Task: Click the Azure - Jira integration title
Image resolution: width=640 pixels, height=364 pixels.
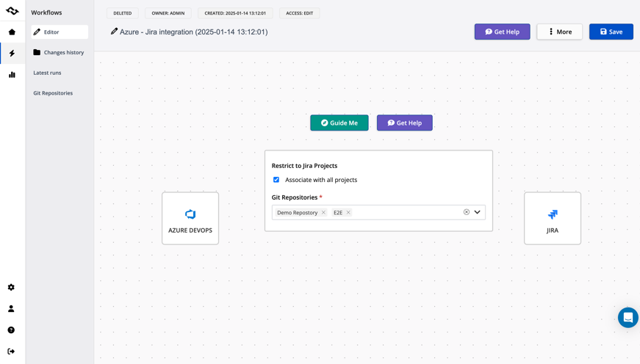Action: click(193, 32)
